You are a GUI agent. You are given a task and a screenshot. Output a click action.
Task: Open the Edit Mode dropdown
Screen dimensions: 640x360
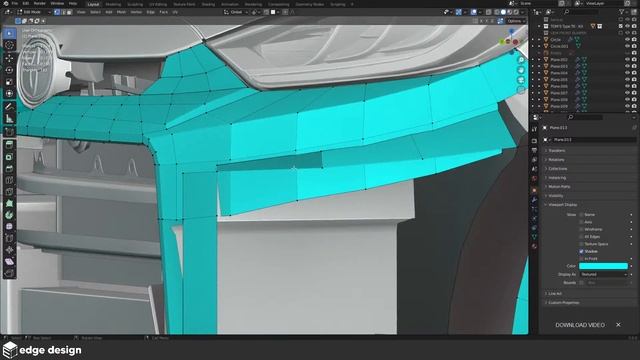(34, 12)
